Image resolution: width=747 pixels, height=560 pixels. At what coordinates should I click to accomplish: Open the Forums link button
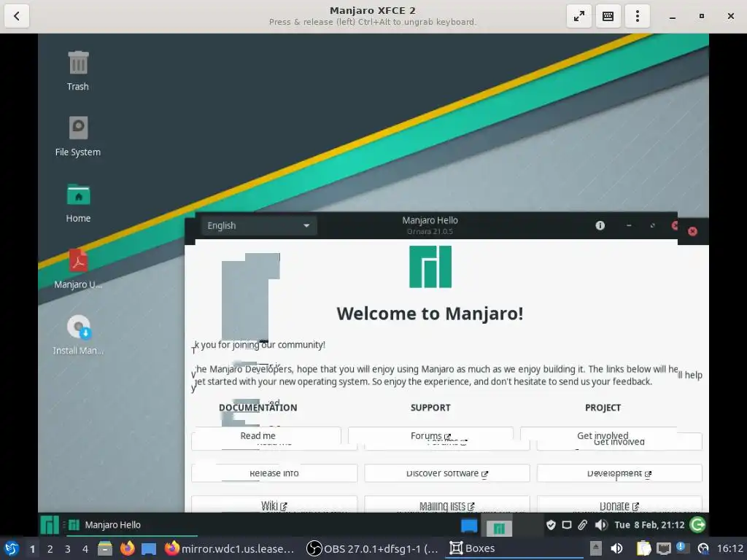pos(430,436)
